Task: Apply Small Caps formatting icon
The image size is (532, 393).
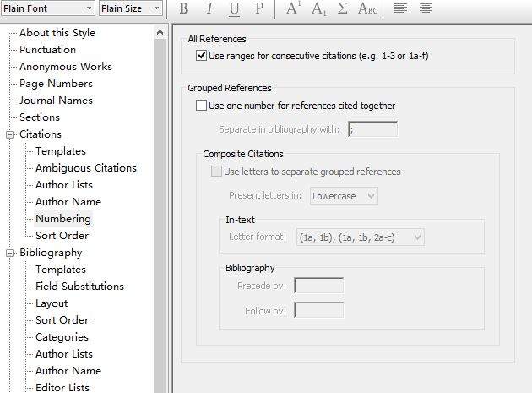Action: tap(367, 9)
